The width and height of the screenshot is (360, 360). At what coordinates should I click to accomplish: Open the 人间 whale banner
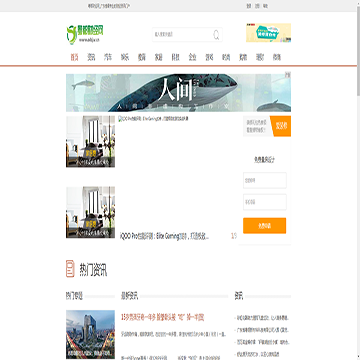click(178, 93)
